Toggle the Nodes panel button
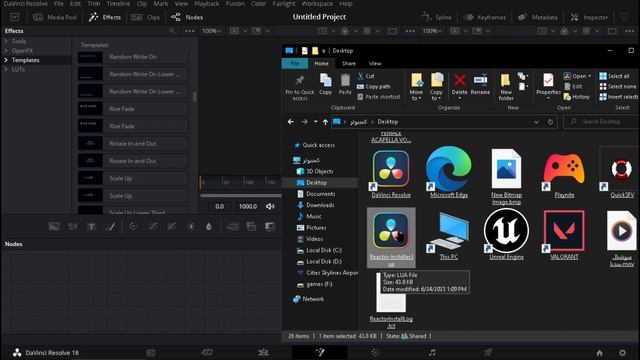 point(187,17)
